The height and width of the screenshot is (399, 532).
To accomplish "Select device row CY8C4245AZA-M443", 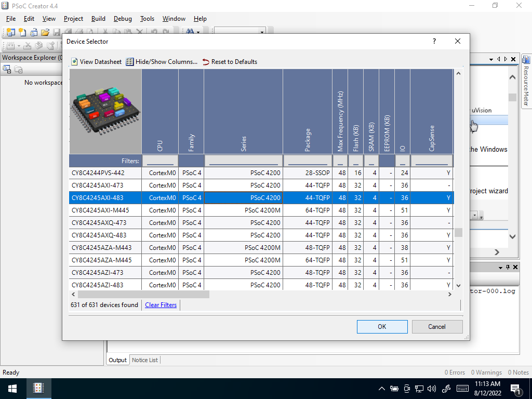I will pyautogui.click(x=261, y=248).
